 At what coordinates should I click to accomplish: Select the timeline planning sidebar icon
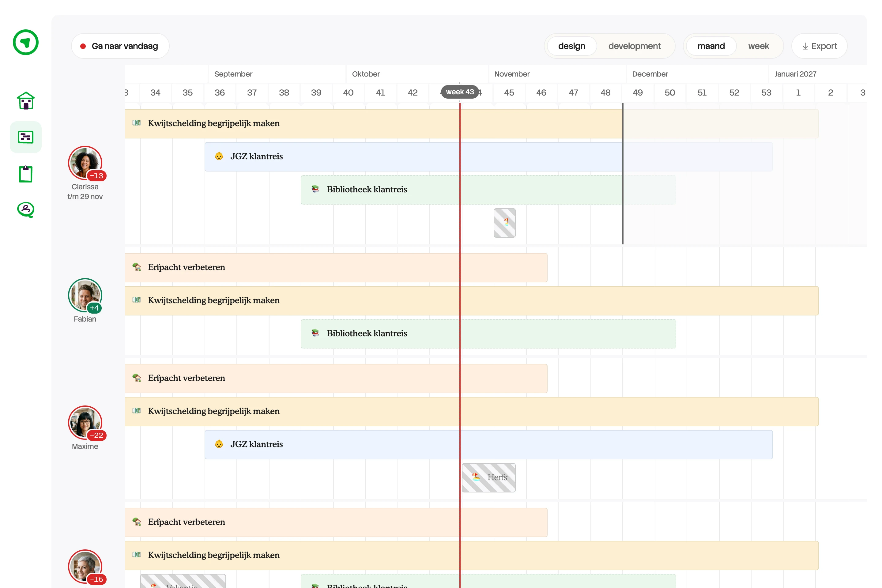pyautogui.click(x=25, y=137)
